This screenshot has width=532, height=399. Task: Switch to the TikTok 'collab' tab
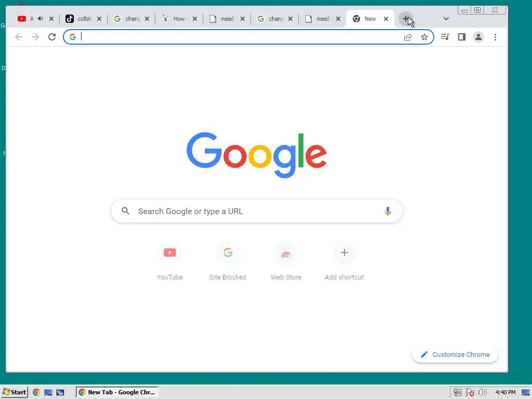[79, 19]
